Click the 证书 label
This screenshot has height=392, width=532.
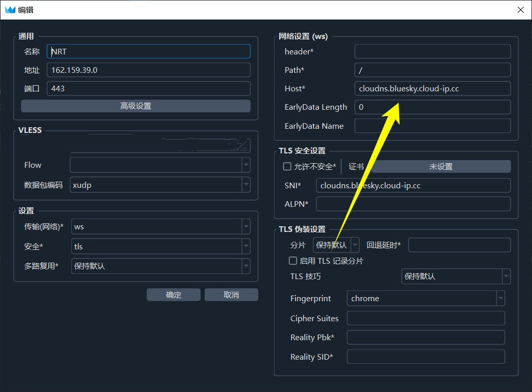click(356, 167)
